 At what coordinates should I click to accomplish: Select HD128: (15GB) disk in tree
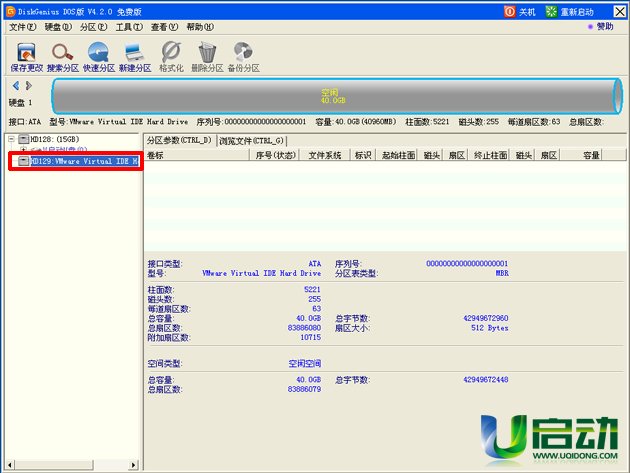click(55, 139)
